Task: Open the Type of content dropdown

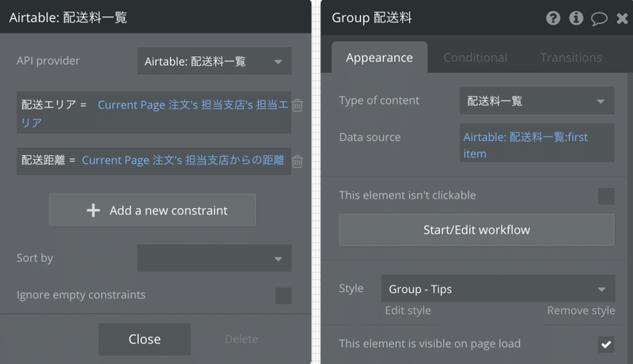Action: (x=537, y=100)
